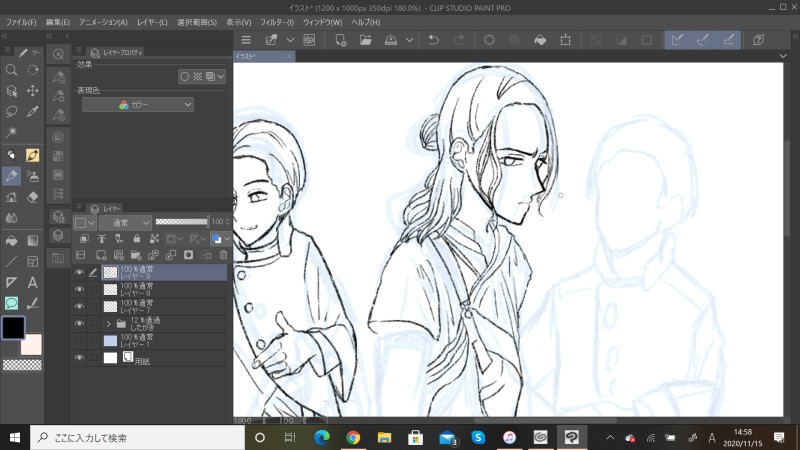Select the Airbrush tool
Screen dimensions: 800x450
(33, 177)
